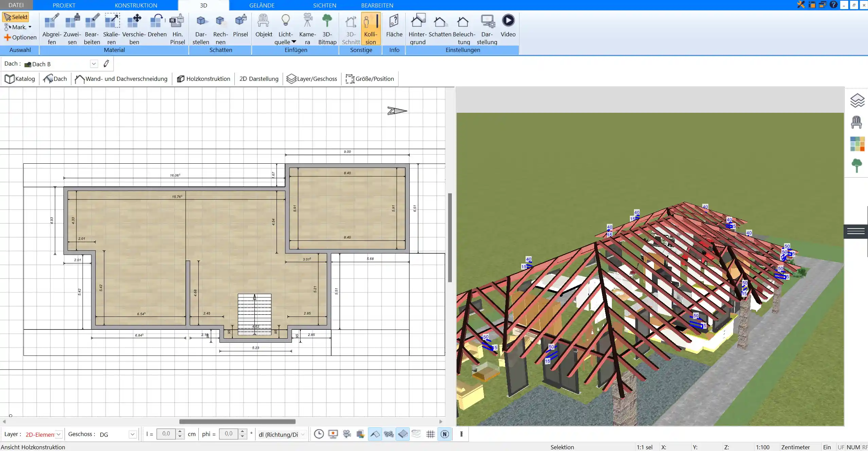Expand the Lichtquelle dropdown arrow
The height and width of the screenshot is (451, 868).
point(294,42)
